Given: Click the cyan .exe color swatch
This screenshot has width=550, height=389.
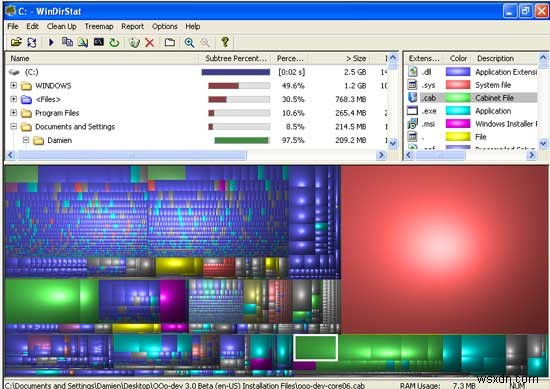Looking at the screenshot, I should point(458,110).
